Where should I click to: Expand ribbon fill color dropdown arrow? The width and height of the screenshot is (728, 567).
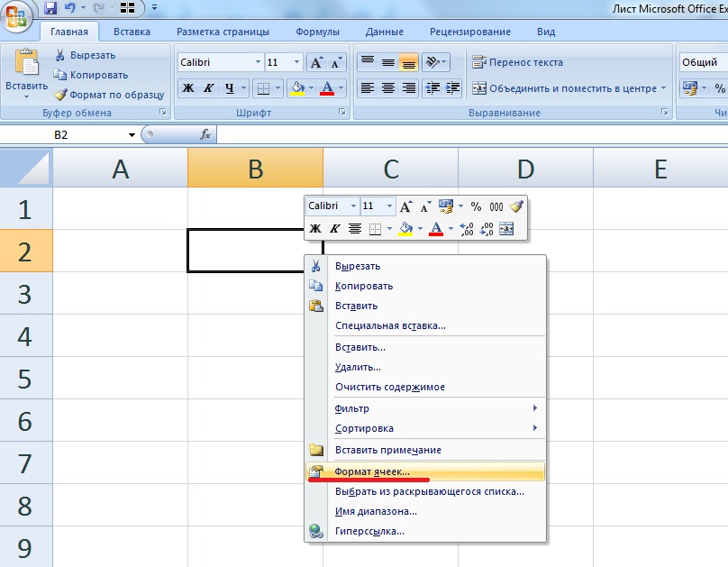pos(311,88)
